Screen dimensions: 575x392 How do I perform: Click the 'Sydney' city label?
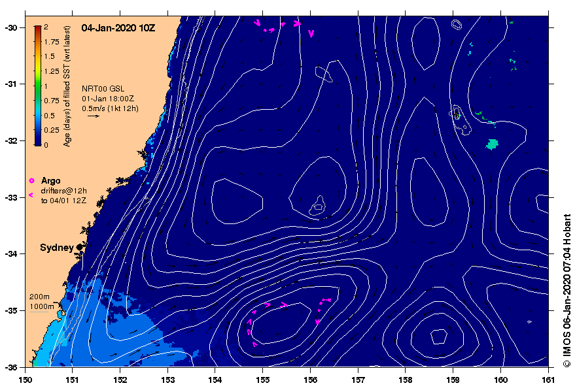pos(57,248)
